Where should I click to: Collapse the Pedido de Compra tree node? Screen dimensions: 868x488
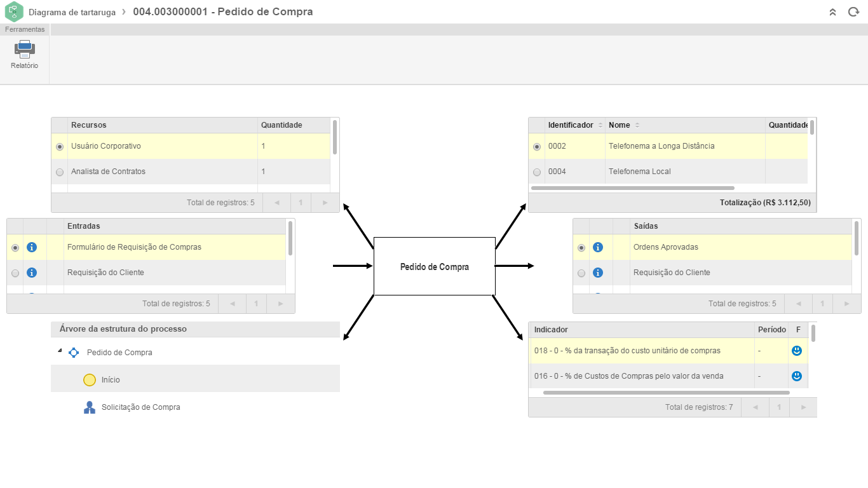[x=60, y=351]
